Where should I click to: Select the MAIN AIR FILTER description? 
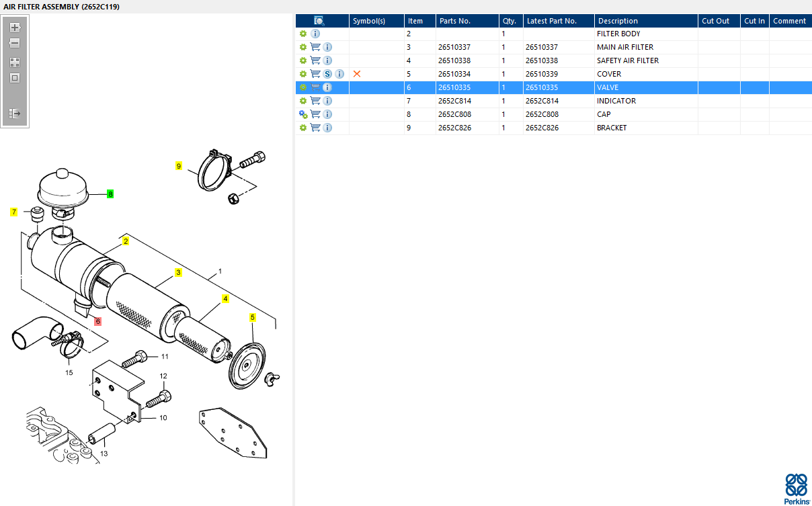pos(625,47)
